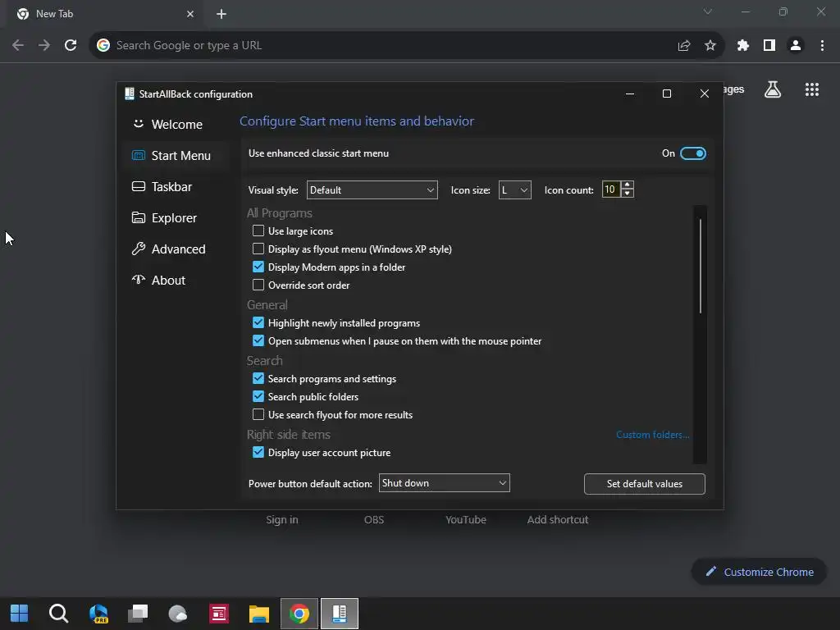Uncheck Highlight newly installed programs
The width and height of the screenshot is (840, 630).
pyautogui.click(x=258, y=322)
